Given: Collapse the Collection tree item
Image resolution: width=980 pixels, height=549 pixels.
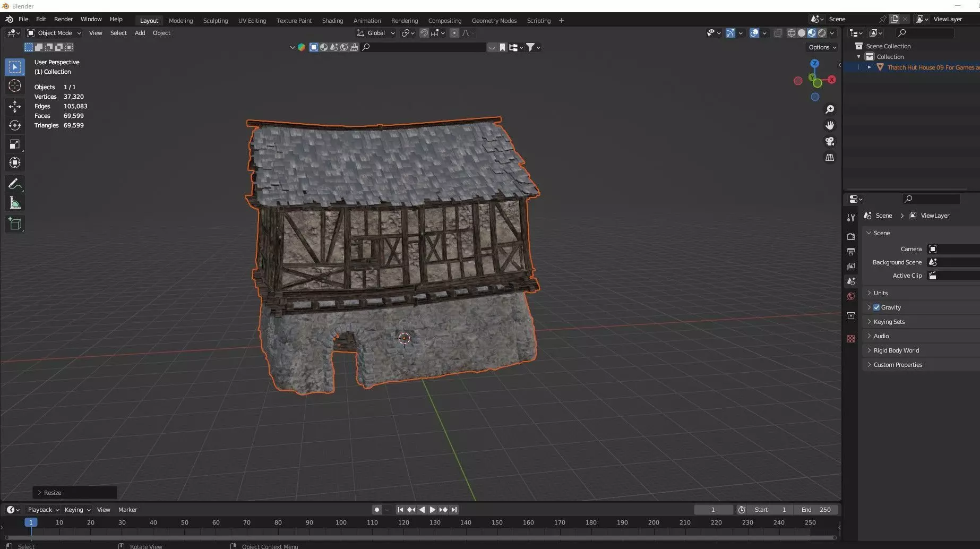Looking at the screenshot, I should pos(858,57).
